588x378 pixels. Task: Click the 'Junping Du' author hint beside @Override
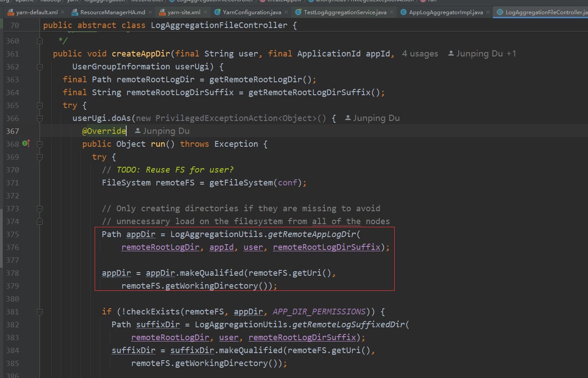tap(162, 131)
